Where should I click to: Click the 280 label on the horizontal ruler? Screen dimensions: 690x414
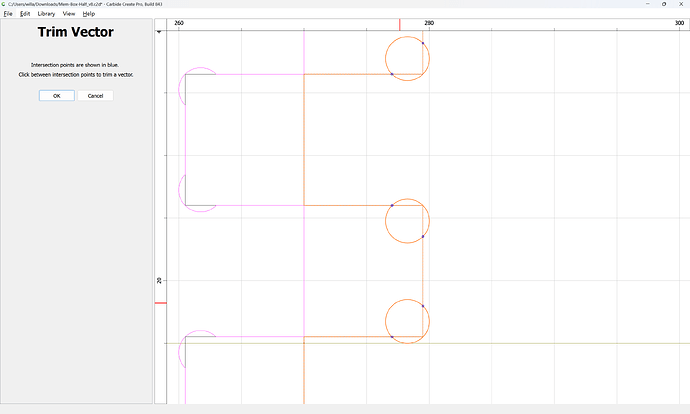pyautogui.click(x=429, y=23)
